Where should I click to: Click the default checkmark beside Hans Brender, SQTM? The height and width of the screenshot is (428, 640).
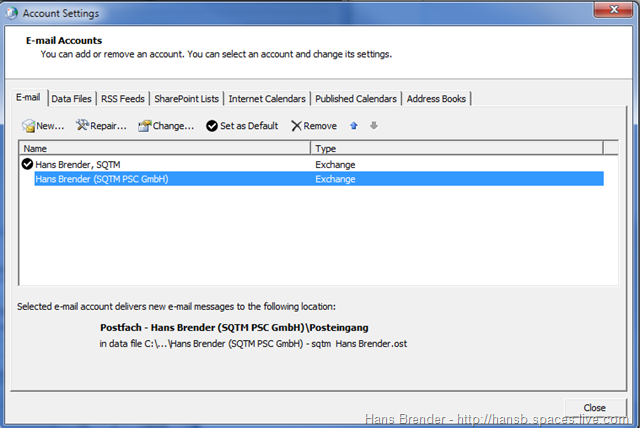tap(27, 164)
